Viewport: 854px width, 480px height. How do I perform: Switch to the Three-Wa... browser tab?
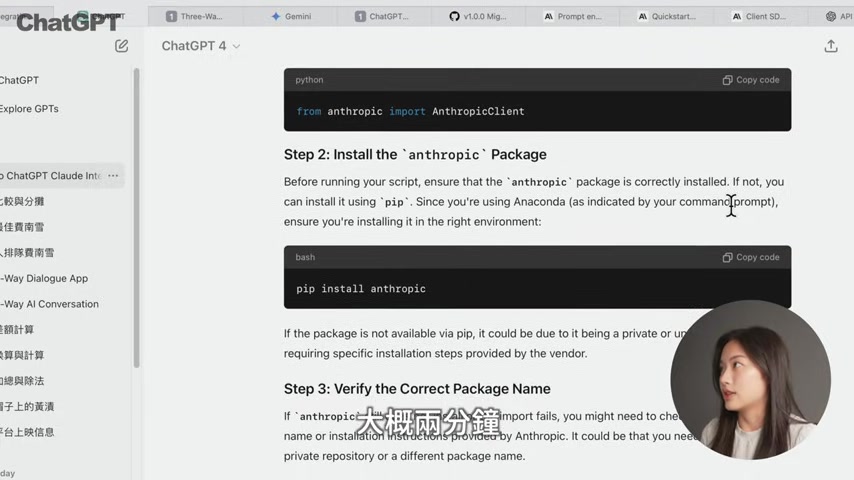(194, 16)
